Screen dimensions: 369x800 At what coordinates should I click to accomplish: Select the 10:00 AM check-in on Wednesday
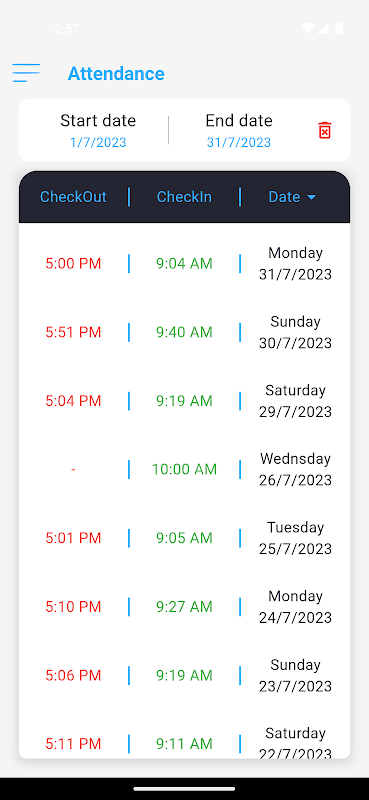(184, 469)
